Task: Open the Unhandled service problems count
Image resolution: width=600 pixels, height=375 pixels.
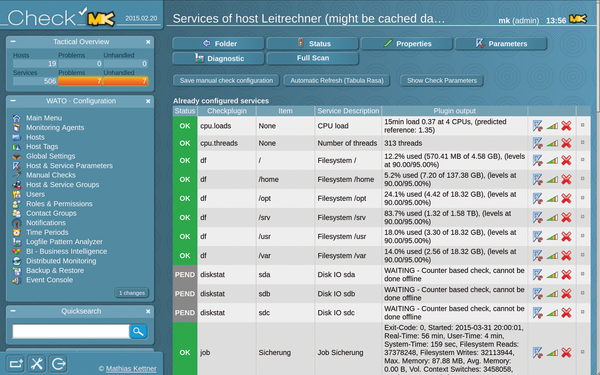Action: (126, 81)
